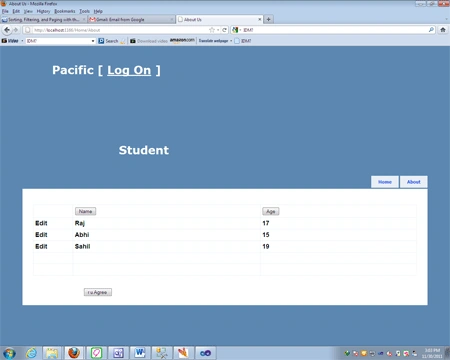The image size is (450, 360).
Task: Click the r u Agree button
Action: point(98,292)
